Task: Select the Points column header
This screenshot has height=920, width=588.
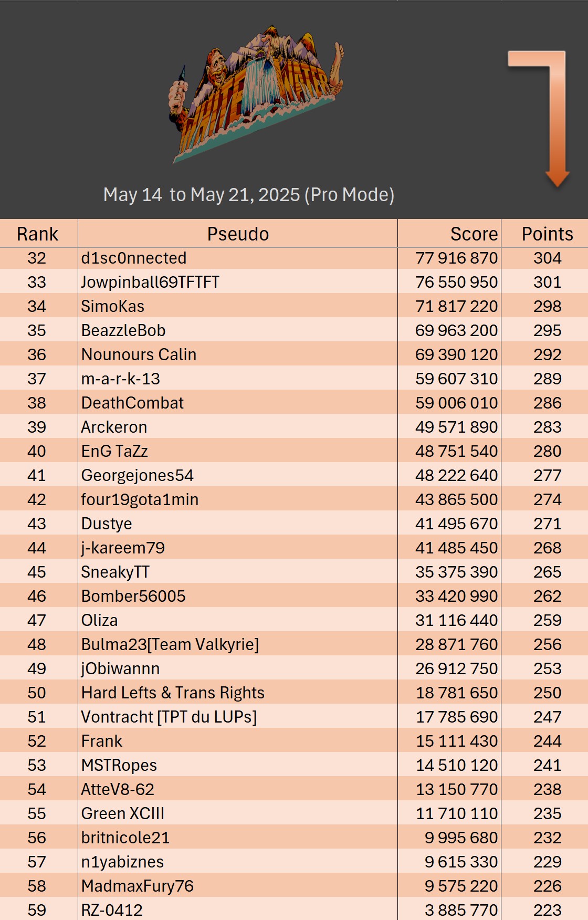Action: [547, 234]
